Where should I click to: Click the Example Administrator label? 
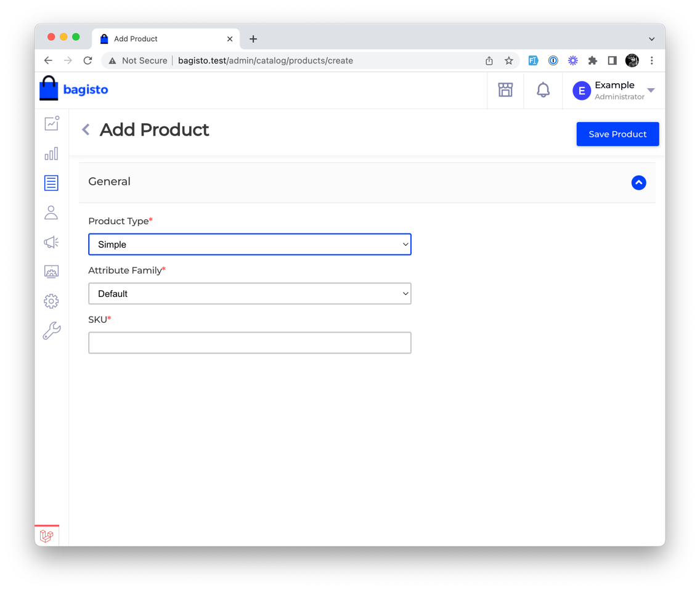click(x=619, y=90)
